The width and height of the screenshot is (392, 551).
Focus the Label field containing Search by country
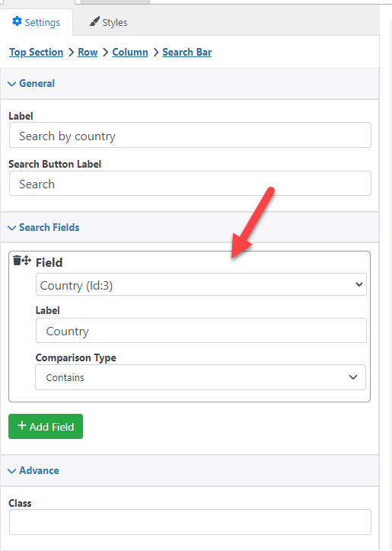(x=190, y=136)
